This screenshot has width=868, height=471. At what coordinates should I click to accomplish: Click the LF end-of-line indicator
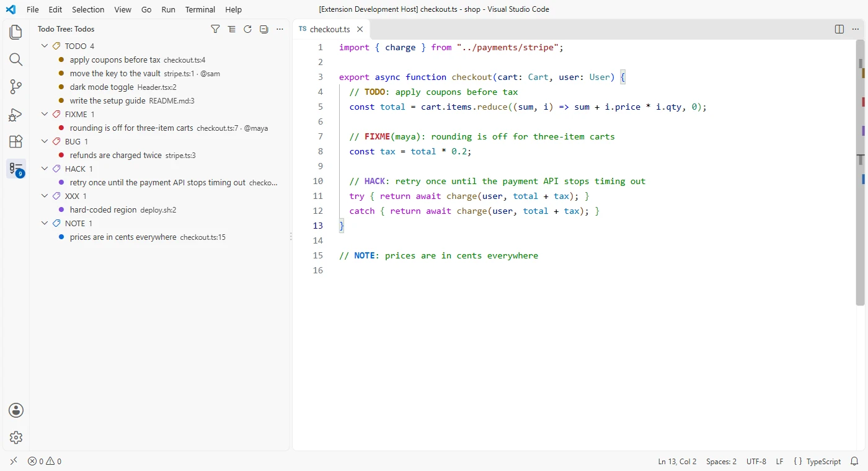[x=779, y=462]
